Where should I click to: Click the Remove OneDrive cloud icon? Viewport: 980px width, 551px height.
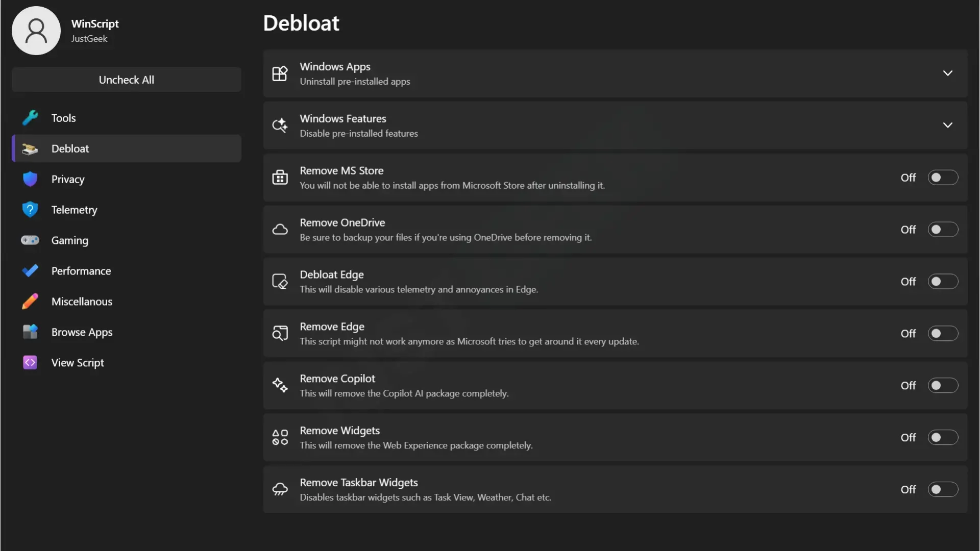(x=280, y=230)
